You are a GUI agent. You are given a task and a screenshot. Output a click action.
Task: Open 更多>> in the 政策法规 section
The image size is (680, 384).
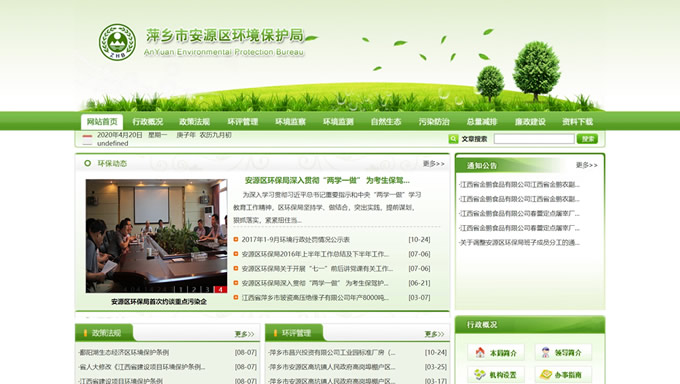click(x=244, y=334)
